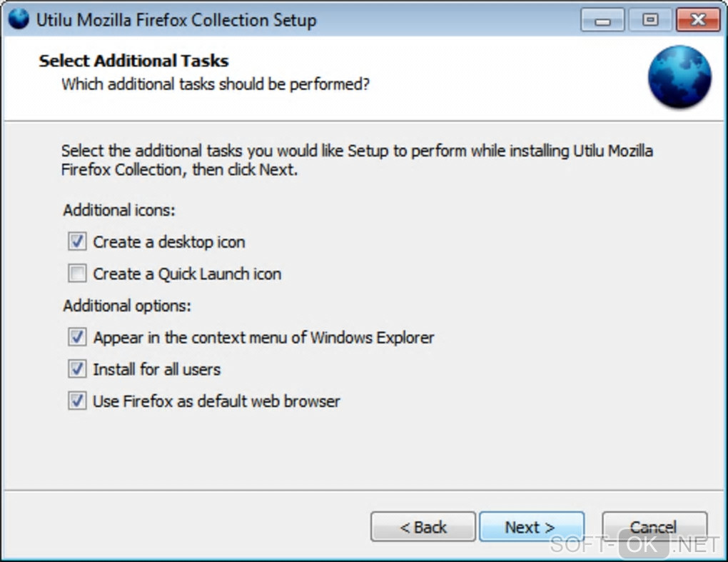Enable the Create a Quick Launch icon checkbox
Viewport: 728px width, 562px height.
77,274
